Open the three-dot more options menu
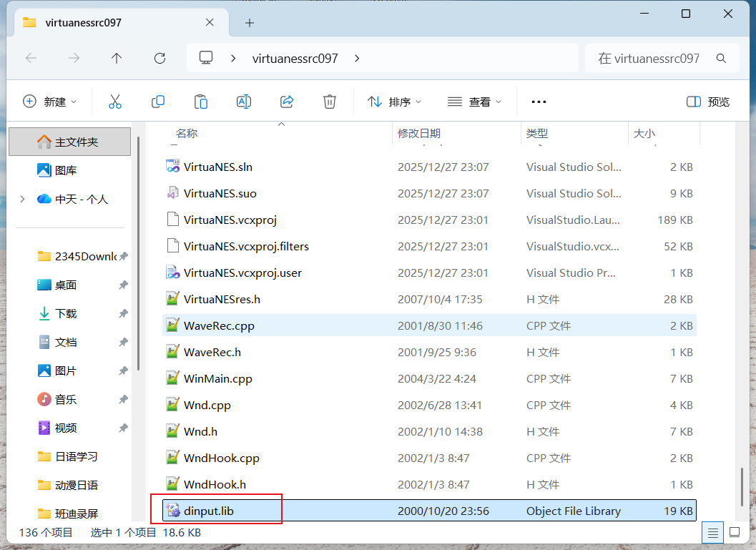 pos(539,102)
